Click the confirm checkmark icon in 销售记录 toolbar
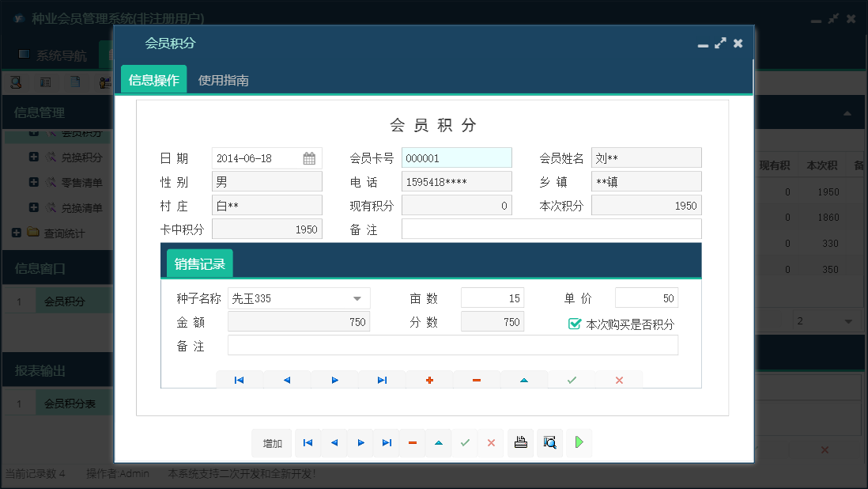The height and width of the screenshot is (489, 868). tap(572, 380)
